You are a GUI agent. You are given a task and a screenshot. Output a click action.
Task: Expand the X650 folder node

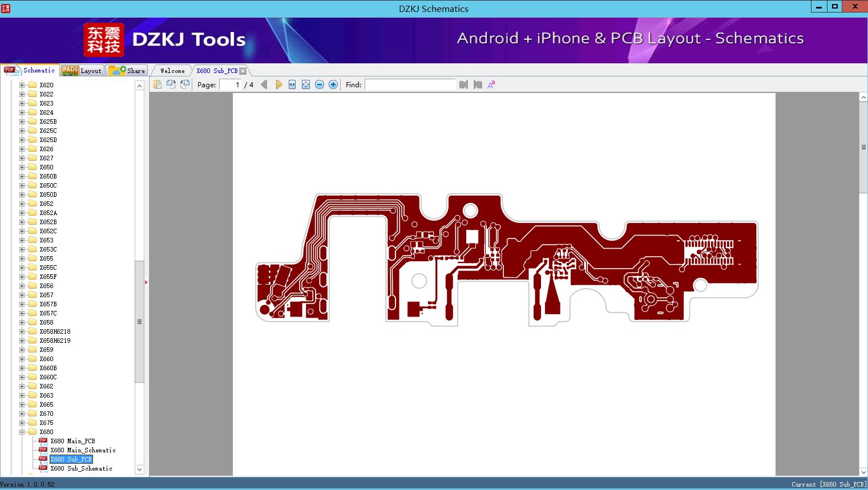[22, 167]
